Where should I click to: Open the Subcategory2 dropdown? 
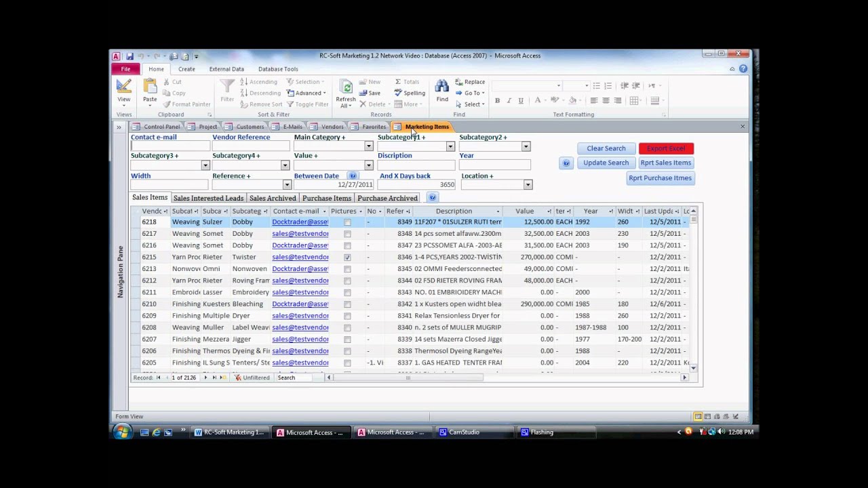coord(526,146)
